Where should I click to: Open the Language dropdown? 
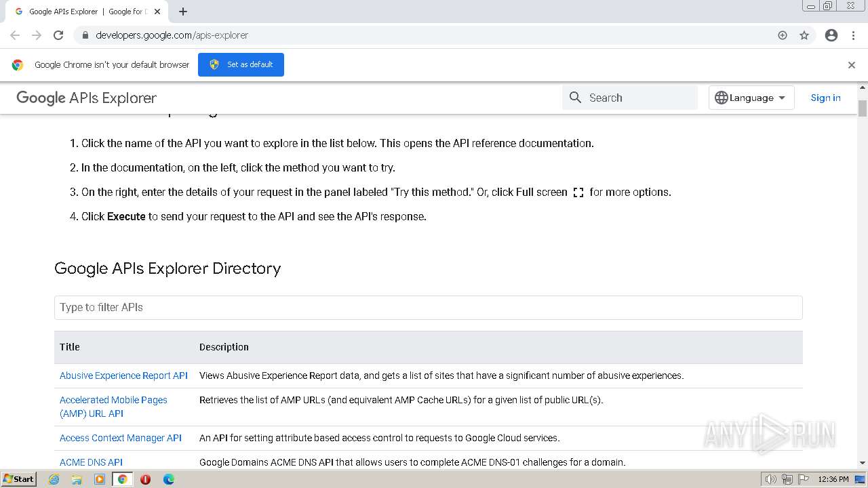point(751,98)
